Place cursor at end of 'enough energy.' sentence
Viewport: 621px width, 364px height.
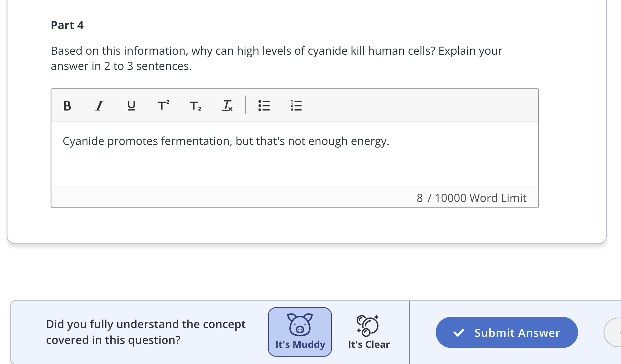[390, 141]
